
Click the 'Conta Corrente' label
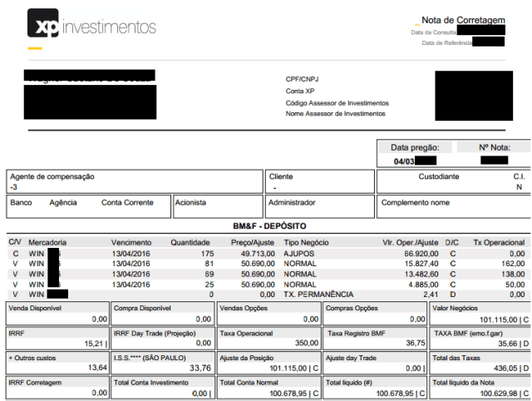click(x=127, y=202)
